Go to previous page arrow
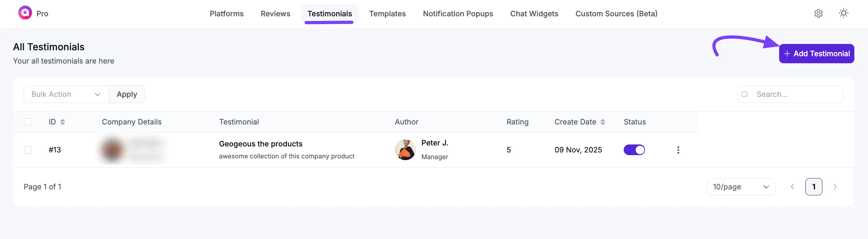 (792, 187)
